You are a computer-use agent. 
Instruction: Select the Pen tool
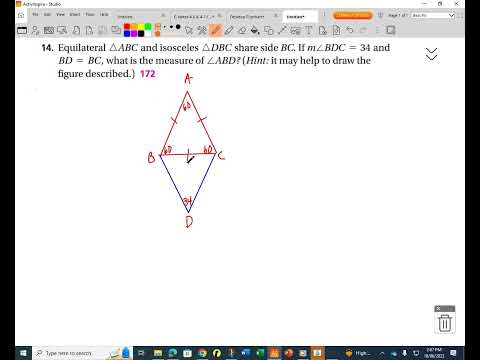tap(216, 31)
